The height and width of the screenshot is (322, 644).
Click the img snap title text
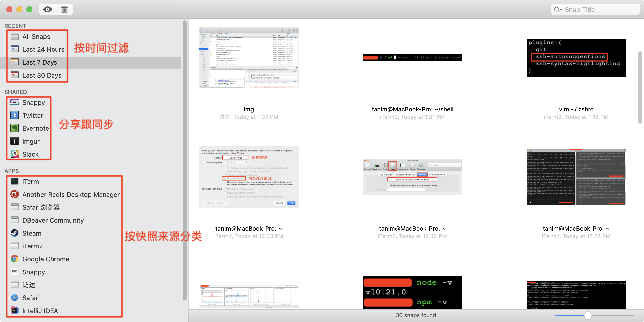[x=249, y=109]
